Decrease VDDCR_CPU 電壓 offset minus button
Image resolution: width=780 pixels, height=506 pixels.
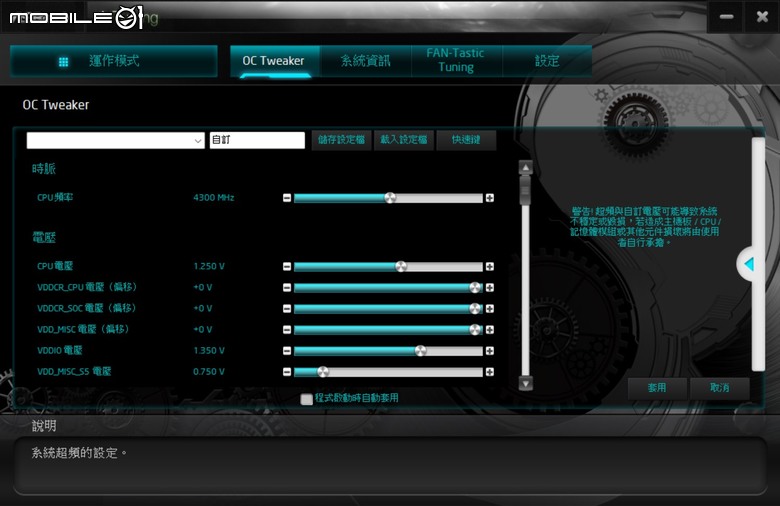point(287,288)
